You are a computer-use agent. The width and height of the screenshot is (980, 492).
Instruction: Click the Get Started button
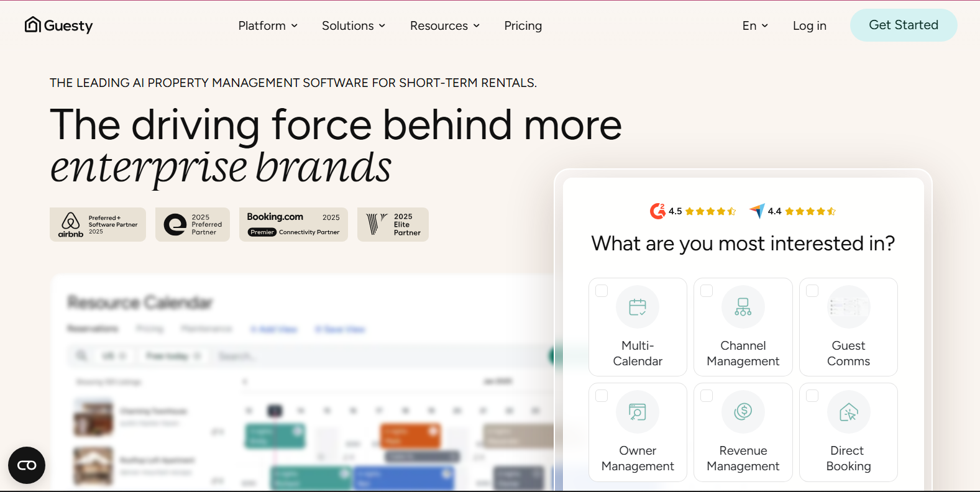904,25
